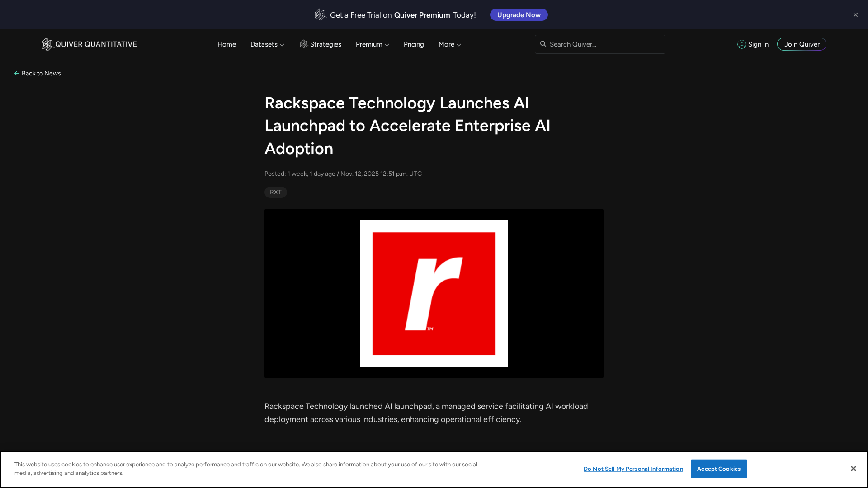This screenshot has height=488, width=868.
Task: Close the cookie consent banner
Action: tap(853, 469)
